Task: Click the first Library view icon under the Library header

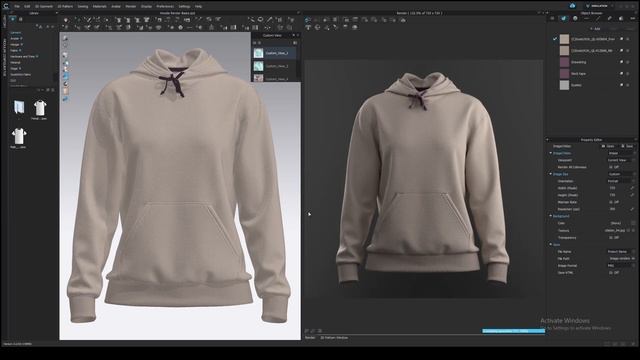Action: [x=13, y=19]
